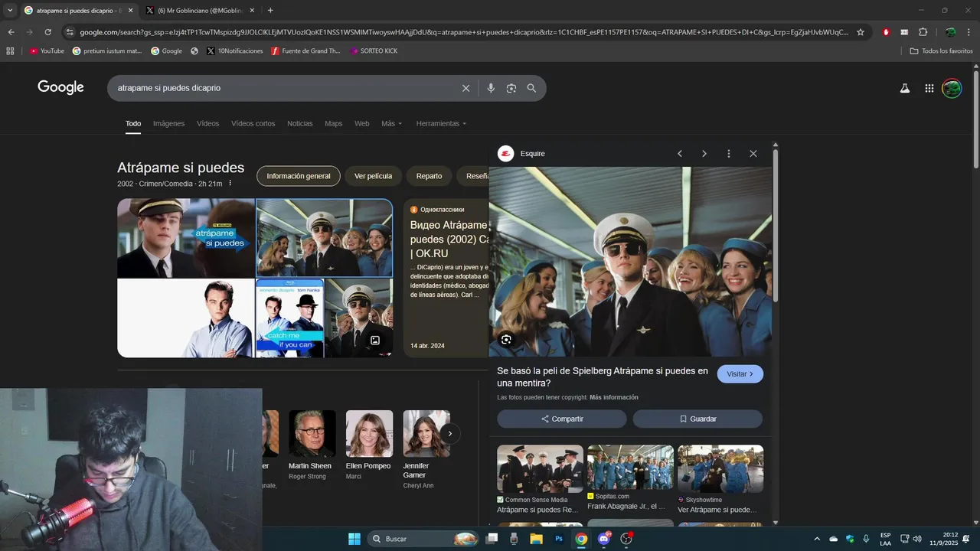980x551 pixels.
Task: Click the magnifier search submit icon
Action: 531,88
